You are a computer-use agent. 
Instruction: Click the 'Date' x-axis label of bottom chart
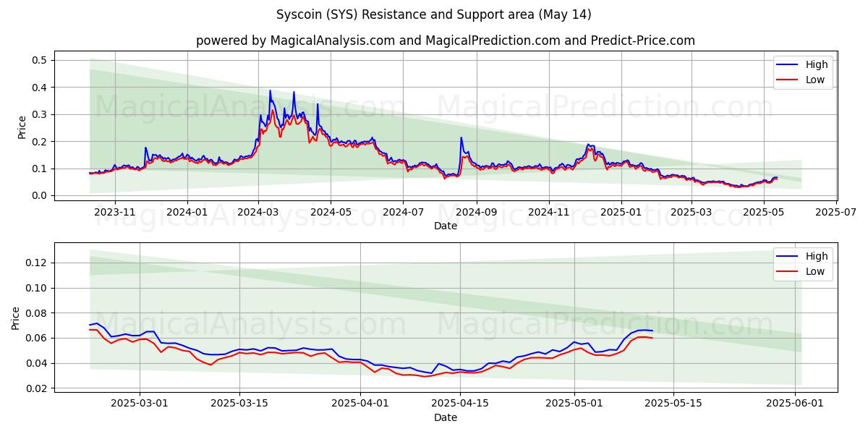pos(446,418)
